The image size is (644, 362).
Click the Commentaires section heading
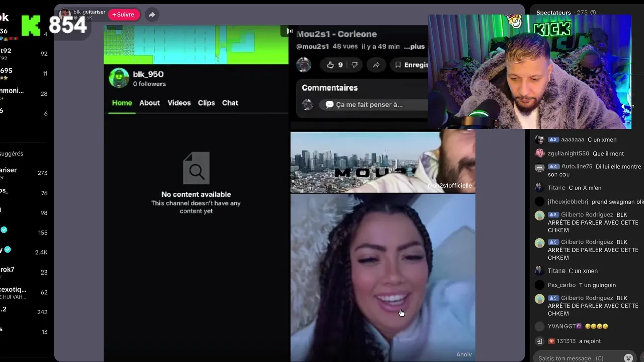click(x=330, y=87)
